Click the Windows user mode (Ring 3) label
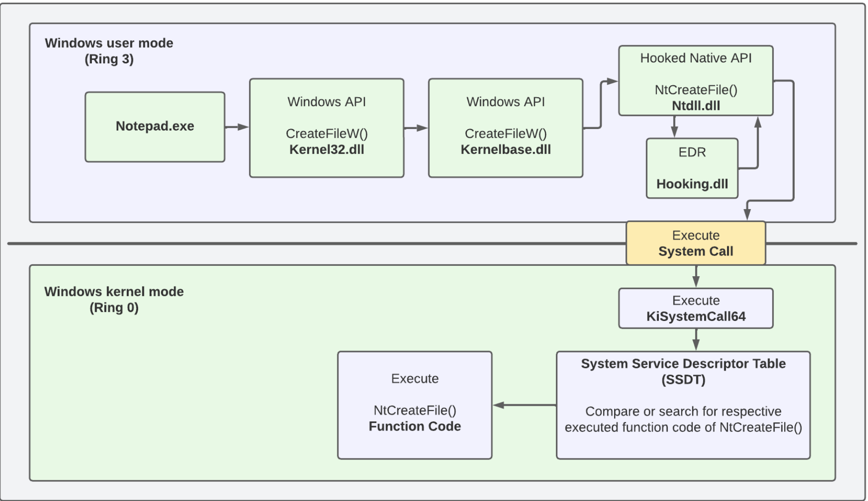 (109, 50)
